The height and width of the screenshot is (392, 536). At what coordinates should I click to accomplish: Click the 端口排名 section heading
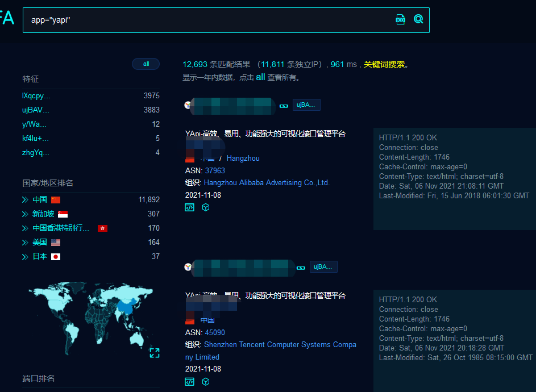pos(38,378)
